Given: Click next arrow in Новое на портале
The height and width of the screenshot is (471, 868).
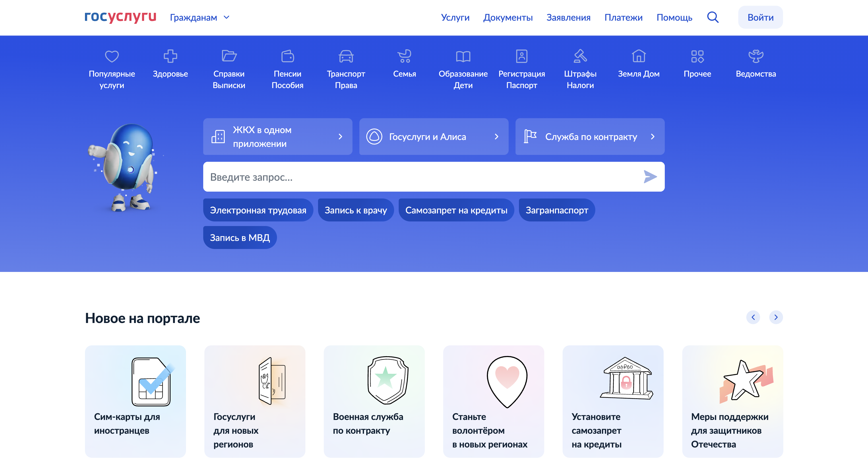Looking at the screenshot, I should tap(776, 317).
